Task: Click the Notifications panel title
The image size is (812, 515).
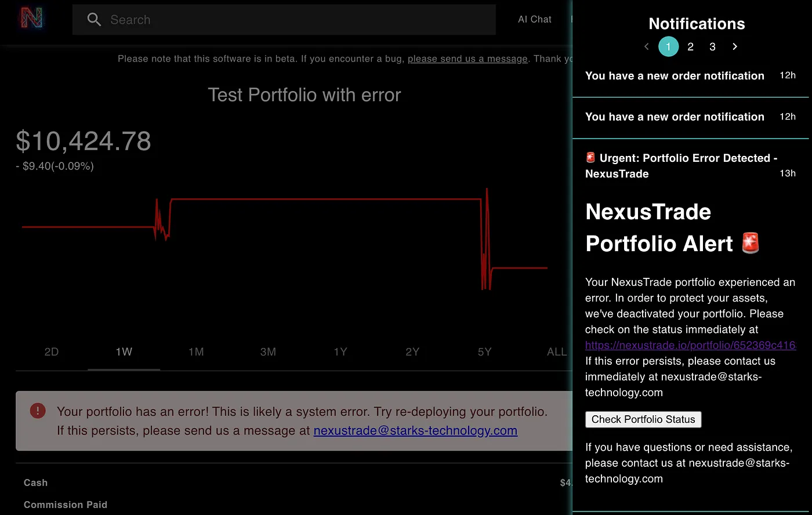Action: pos(697,24)
